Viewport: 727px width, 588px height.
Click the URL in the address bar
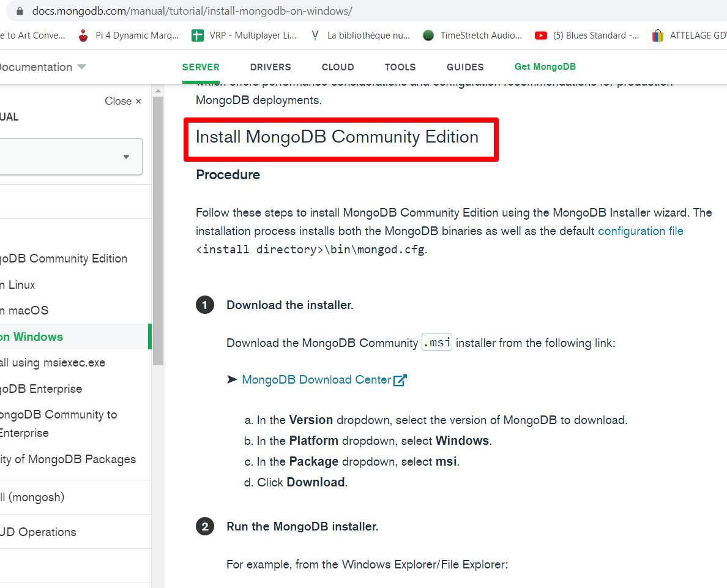pos(192,11)
